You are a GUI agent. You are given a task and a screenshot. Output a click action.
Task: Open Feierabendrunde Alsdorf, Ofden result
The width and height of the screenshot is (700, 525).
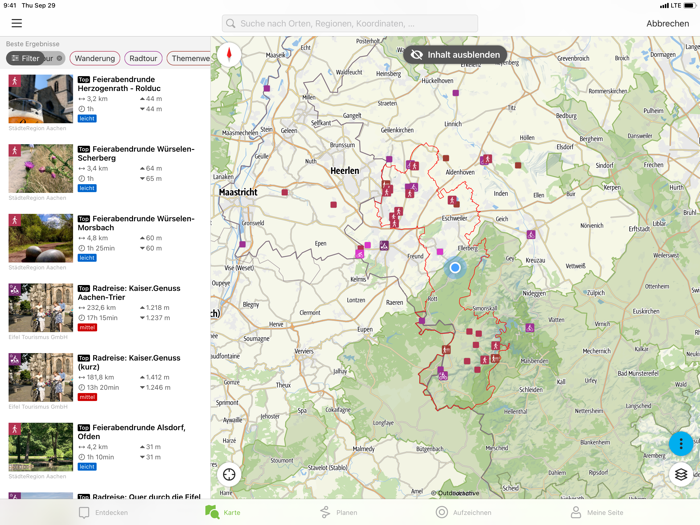[x=105, y=451]
